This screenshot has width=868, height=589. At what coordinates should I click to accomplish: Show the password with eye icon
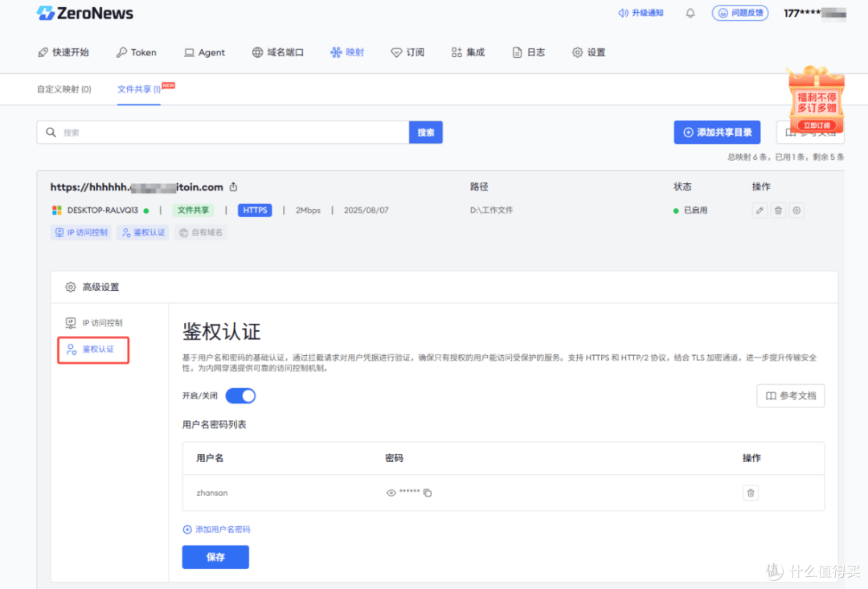(391, 493)
